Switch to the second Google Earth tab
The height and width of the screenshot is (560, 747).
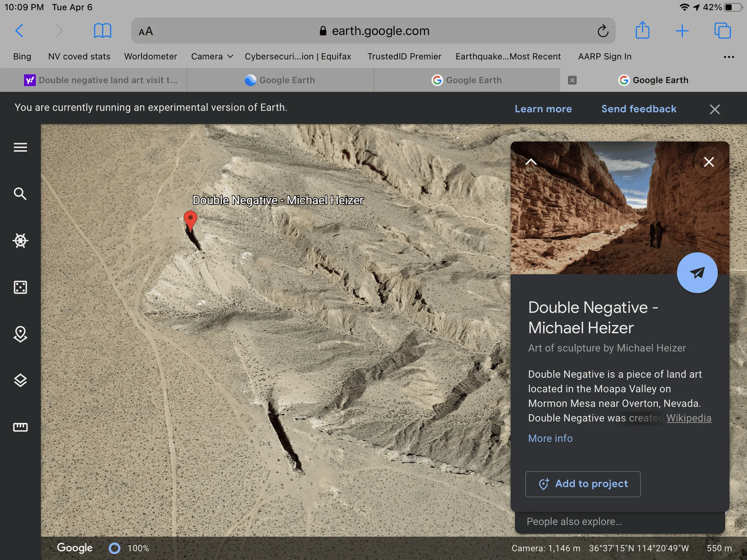[x=280, y=80]
